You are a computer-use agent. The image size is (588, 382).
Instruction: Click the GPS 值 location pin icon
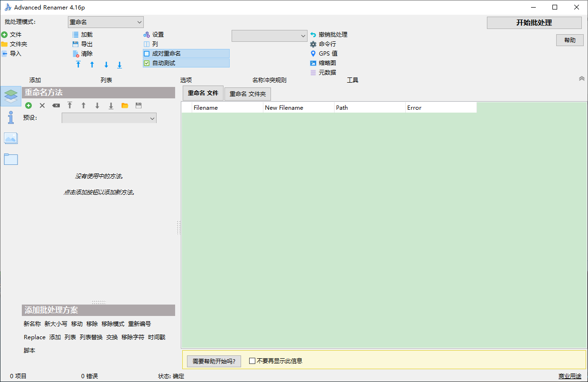(313, 54)
